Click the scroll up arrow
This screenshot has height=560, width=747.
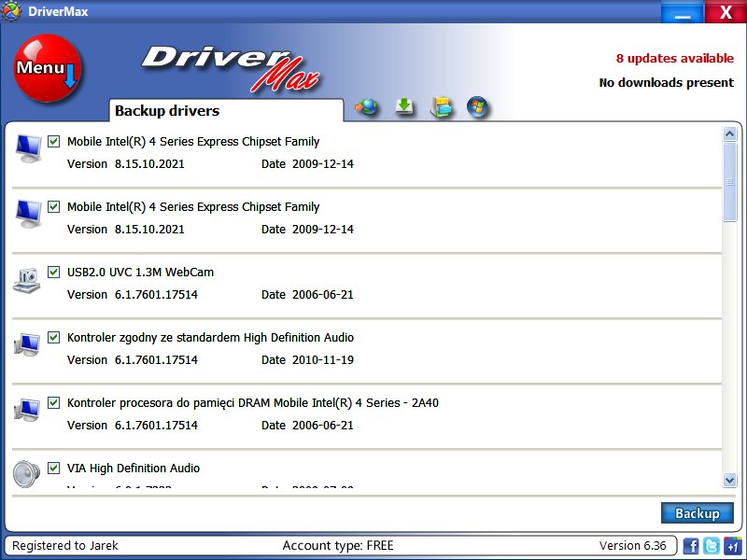pyautogui.click(x=729, y=133)
